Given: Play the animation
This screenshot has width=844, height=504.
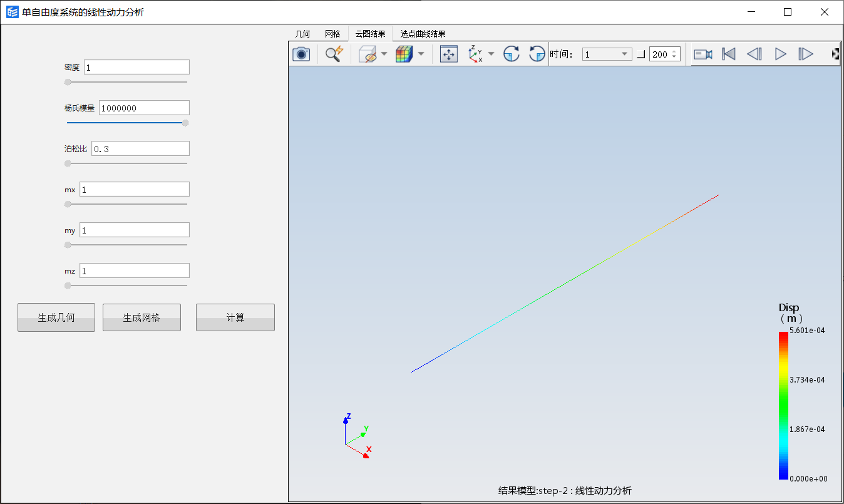Looking at the screenshot, I should [x=780, y=54].
